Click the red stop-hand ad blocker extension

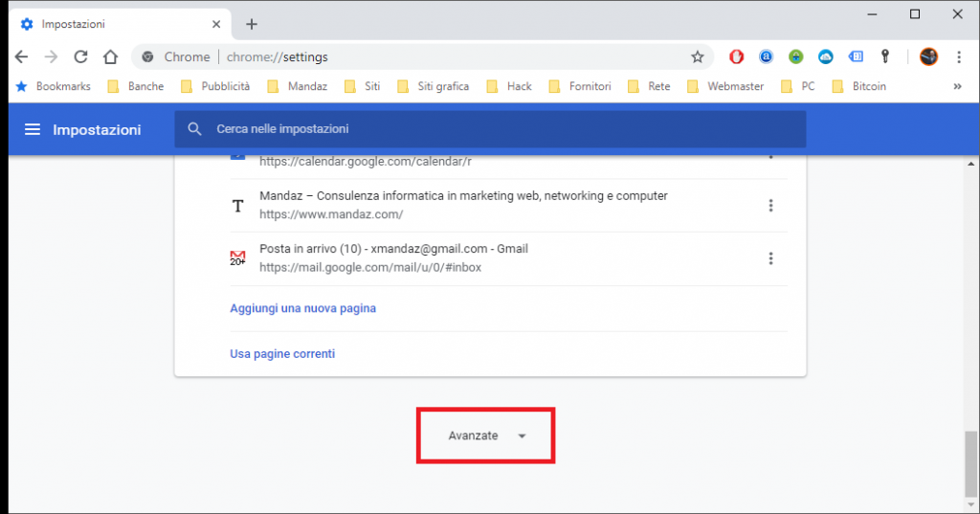click(736, 57)
